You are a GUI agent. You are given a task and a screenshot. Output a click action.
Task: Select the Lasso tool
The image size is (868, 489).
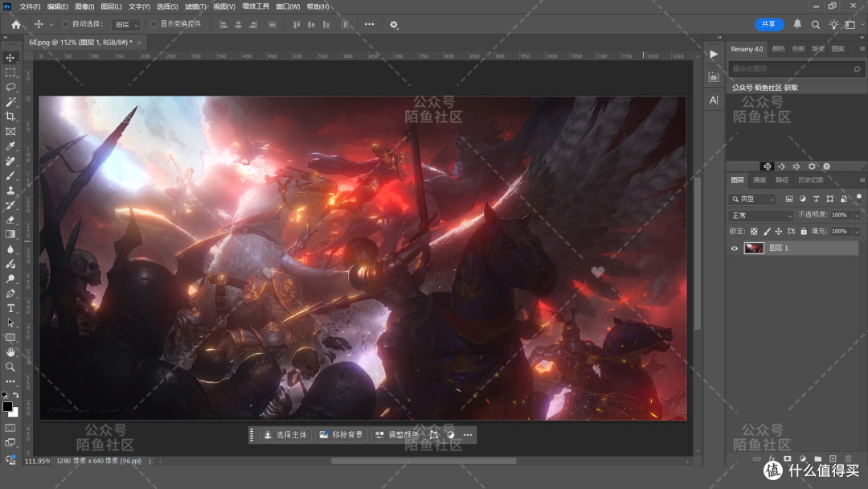point(10,87)
